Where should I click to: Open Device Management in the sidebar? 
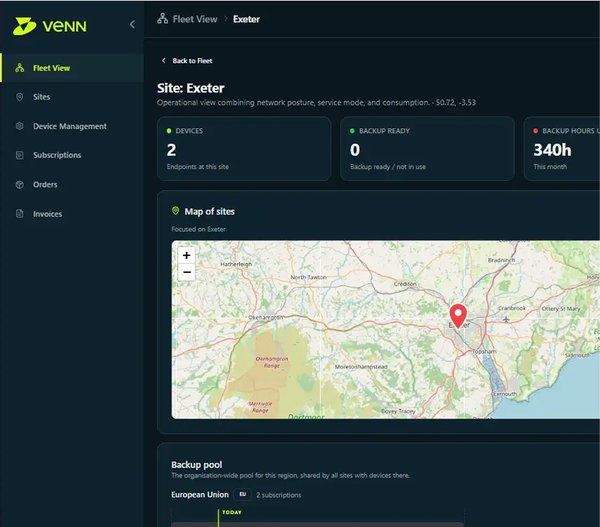[72, 126]
